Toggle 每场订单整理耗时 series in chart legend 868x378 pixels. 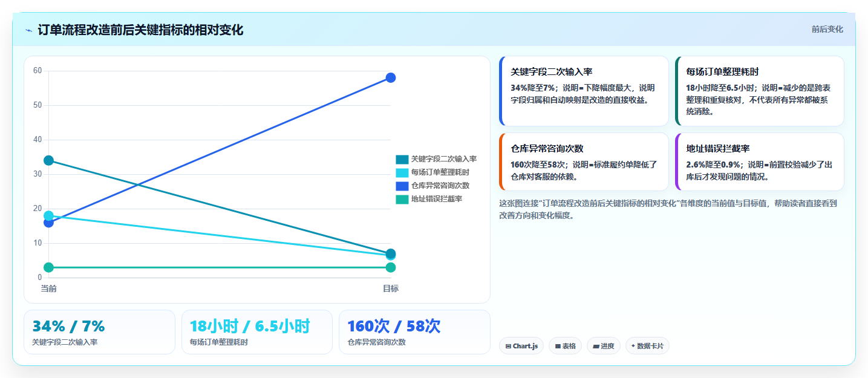[432, 172]
